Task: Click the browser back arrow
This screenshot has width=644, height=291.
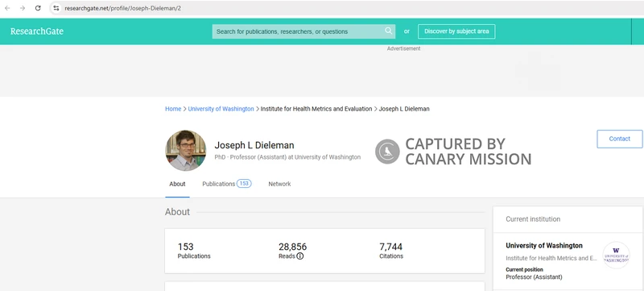Action: click(x=7, y=8)
